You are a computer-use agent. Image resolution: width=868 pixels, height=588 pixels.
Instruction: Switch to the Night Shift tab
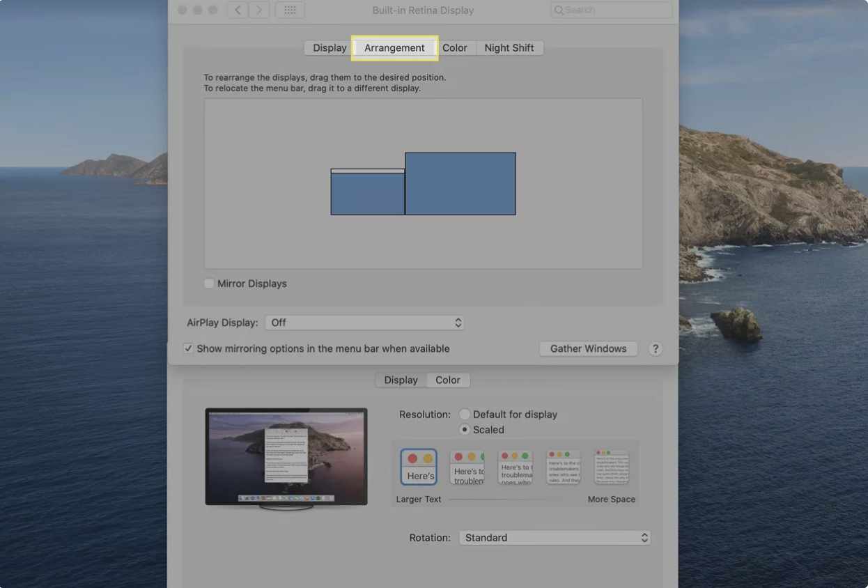pos(509,48)
